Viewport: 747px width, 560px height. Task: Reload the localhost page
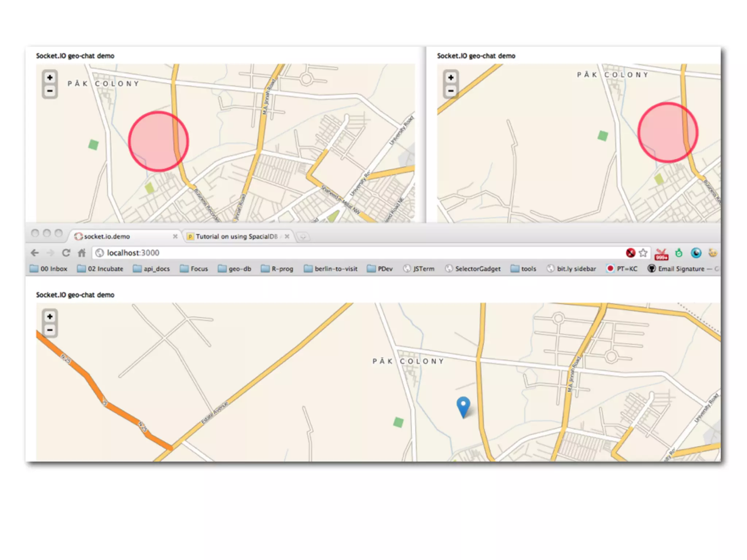click(x=66, y=253)
